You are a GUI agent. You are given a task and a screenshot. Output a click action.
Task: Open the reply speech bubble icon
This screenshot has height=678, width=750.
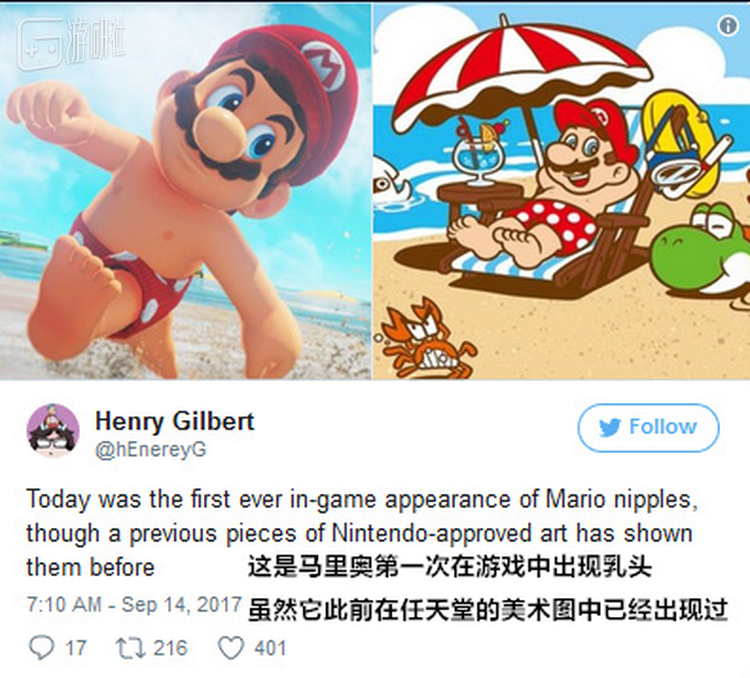42,648
